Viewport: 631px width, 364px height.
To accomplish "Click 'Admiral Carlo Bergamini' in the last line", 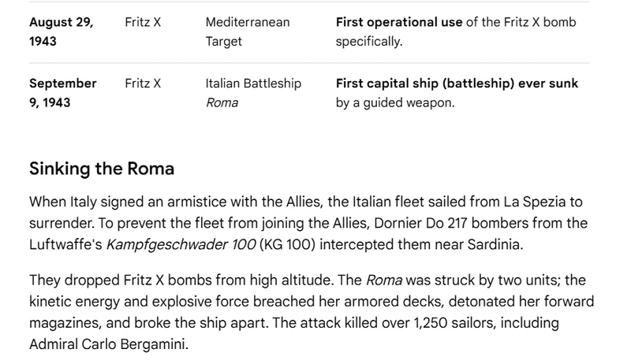I will (107, 344).
